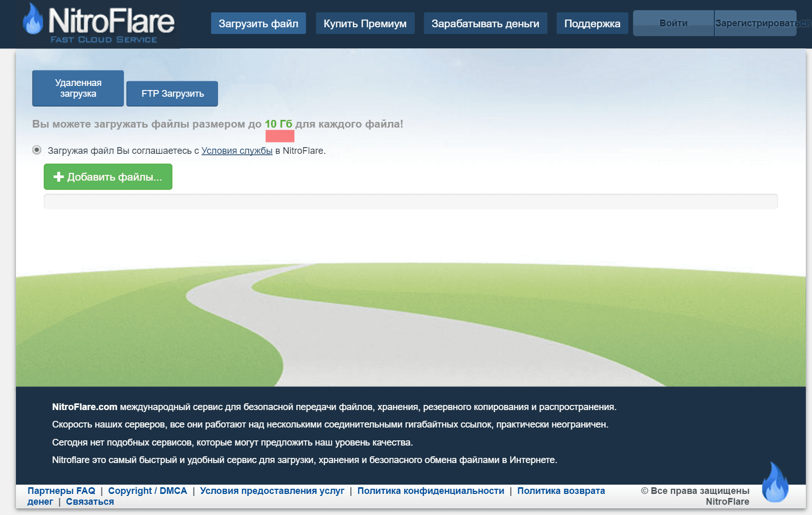Viewport: 812px width, 515px height.
Task: Click the line starting with Скорость наших серверов
Action: 330,424
